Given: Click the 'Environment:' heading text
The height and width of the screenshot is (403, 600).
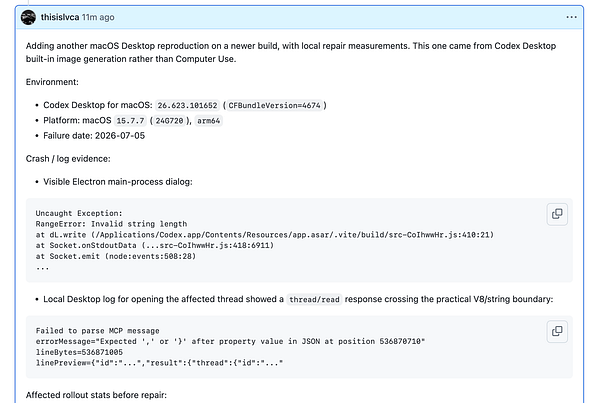Looking at the screenshot, I should click(52, 82).
